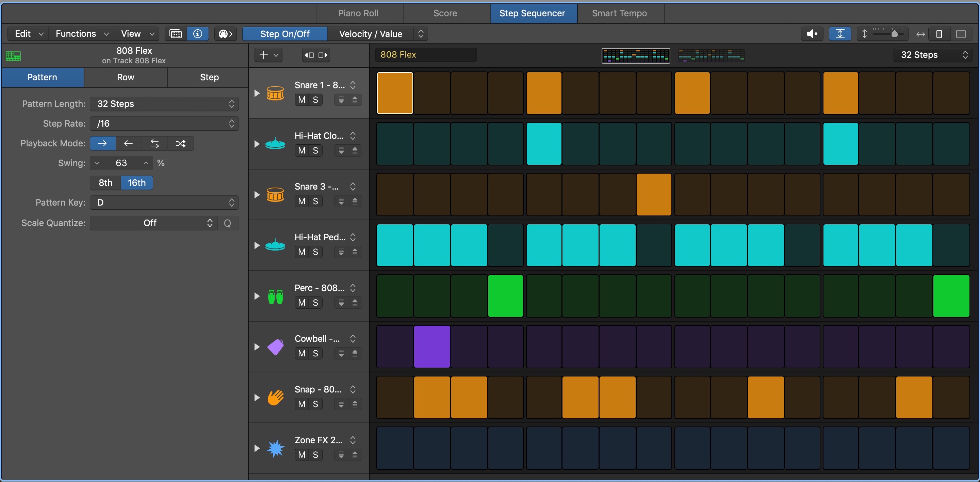
Task: Select the Snare 1 drum icon
Action: click(x=275, y=94)
